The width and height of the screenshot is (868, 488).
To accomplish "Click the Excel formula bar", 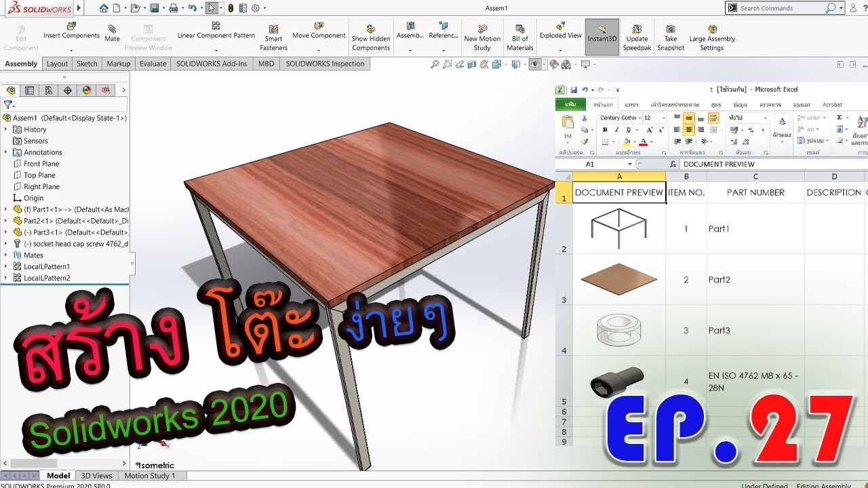I will (773, 164).
